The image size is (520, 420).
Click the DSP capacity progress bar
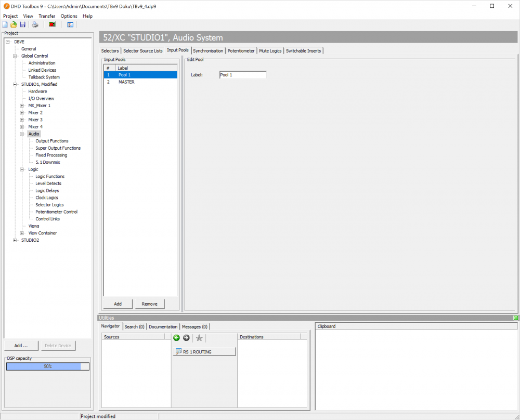(47, 366)
